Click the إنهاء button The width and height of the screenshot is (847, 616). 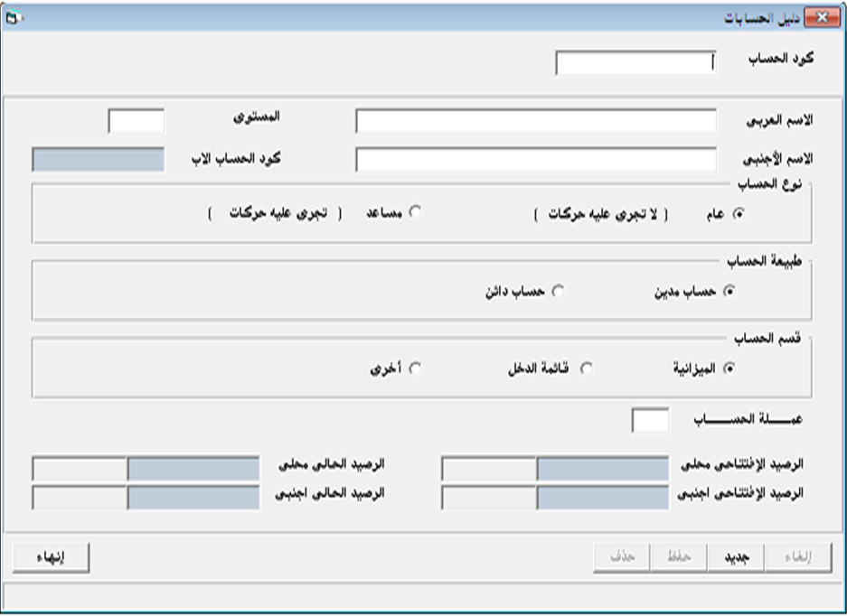point(51,557)
